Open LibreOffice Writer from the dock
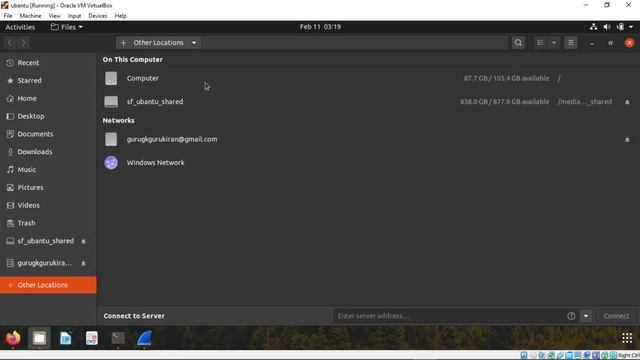This screenshot has height=360, width=640. [x=65, y=338]
